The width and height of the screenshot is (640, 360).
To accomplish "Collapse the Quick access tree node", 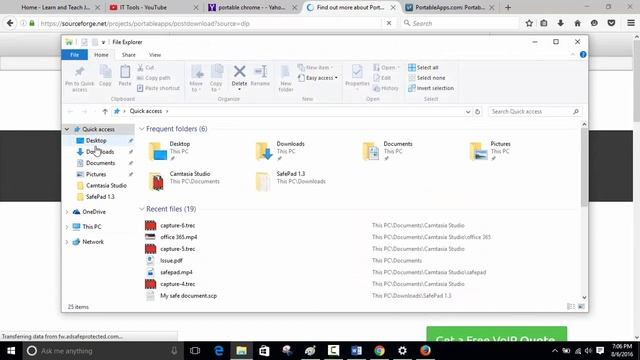I will (x=67, y=129).
